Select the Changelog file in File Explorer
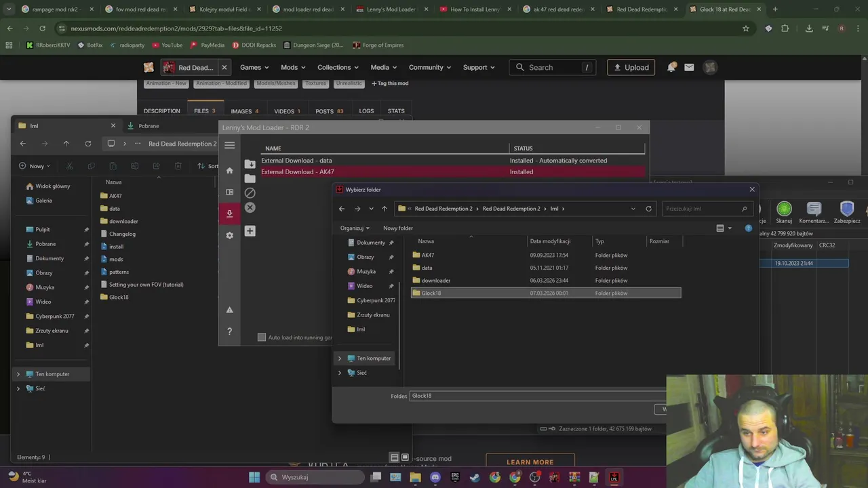The image size is (868, 488). [x=122, y=234]
